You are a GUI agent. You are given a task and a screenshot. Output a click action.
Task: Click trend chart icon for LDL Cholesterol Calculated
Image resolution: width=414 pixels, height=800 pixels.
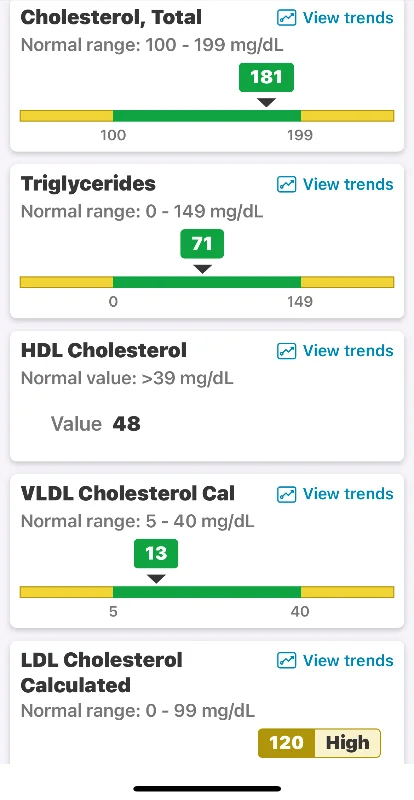pos(286,661)
